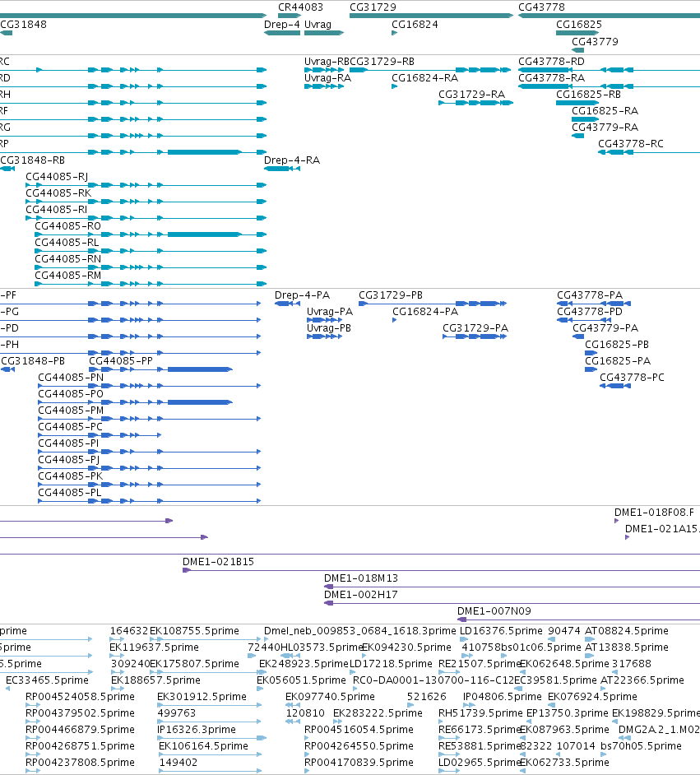Click protein CG44085-PI

(x=68, y=443)
